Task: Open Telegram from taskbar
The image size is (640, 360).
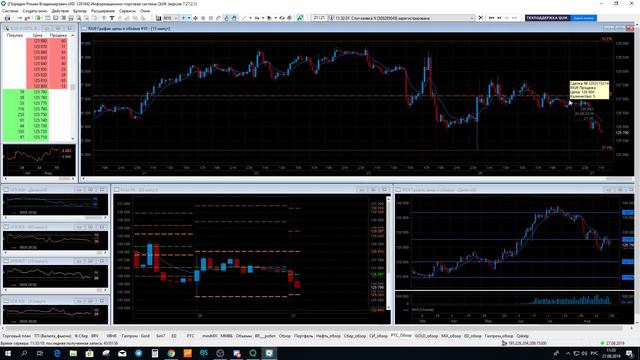Action: click(138, 353)
